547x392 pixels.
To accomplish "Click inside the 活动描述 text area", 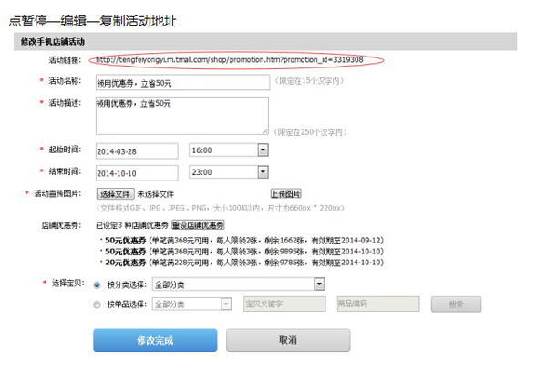I will (182, 116).
